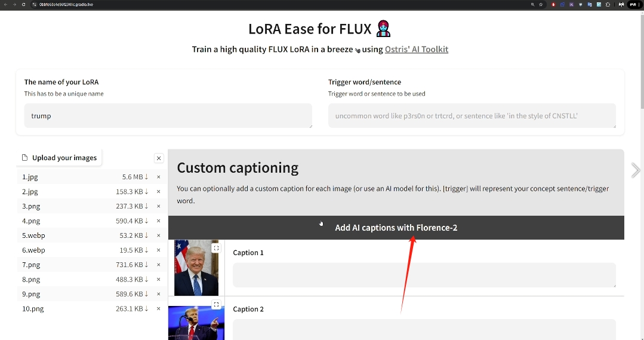Bookmark this page with the star icon
This screenshot has width=644, height=340.
(x=541, y=5)
